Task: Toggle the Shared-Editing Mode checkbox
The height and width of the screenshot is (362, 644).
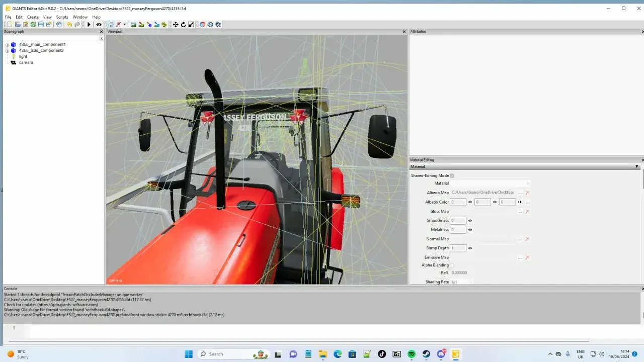Action: coord(452,176)
